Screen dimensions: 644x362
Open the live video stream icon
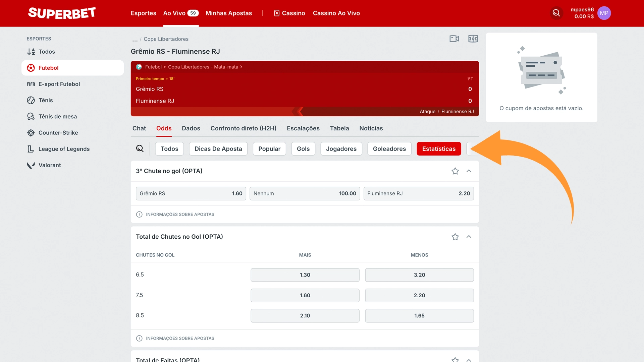[454, 39]
